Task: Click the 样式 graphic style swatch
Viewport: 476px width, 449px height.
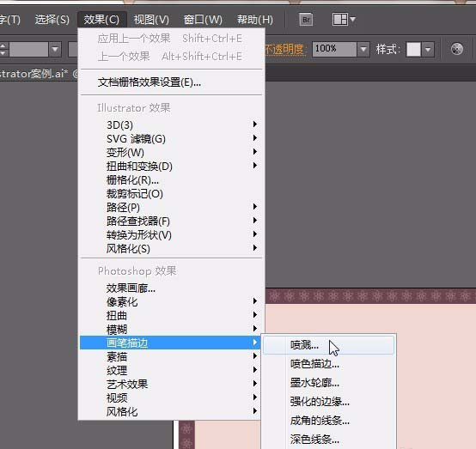Action: [x=413, y=49]
